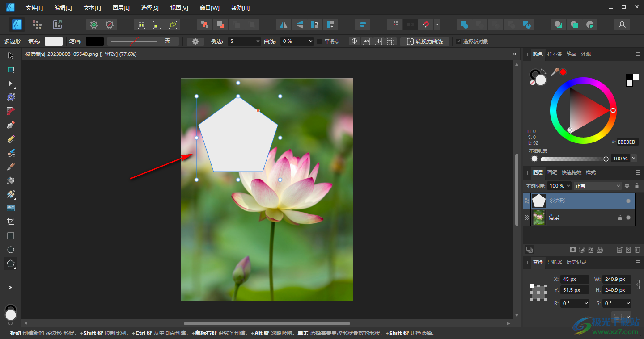
Task: Open the color panel options menu
Action: click(x=638, y=54)
